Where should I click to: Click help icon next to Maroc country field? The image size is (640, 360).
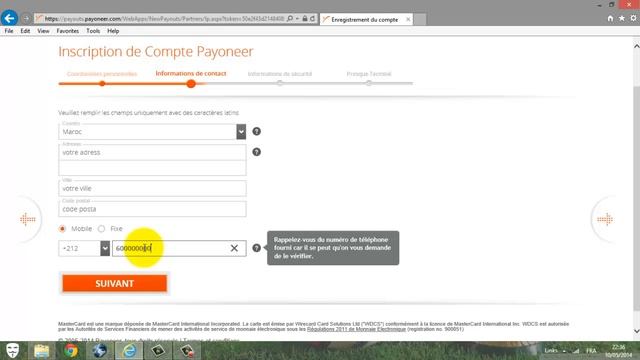[x=256, y=131]
